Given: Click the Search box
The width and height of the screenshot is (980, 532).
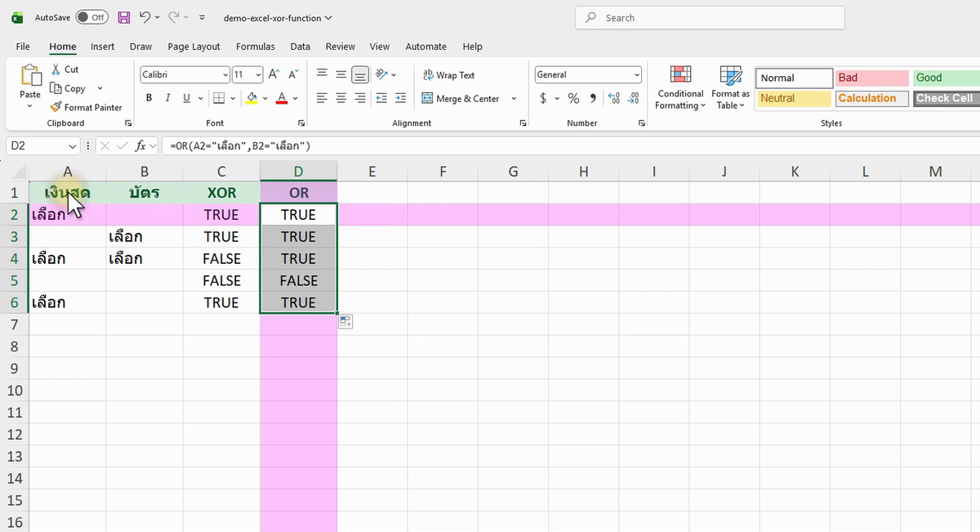Looking at the screenshot, I should pos(710,17).
